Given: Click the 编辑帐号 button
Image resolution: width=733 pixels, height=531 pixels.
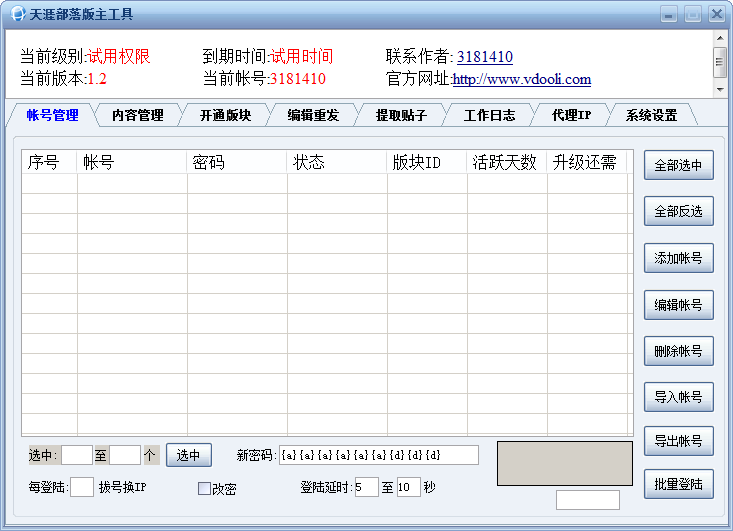Looking at the screenshot, I should coord(679,305).
